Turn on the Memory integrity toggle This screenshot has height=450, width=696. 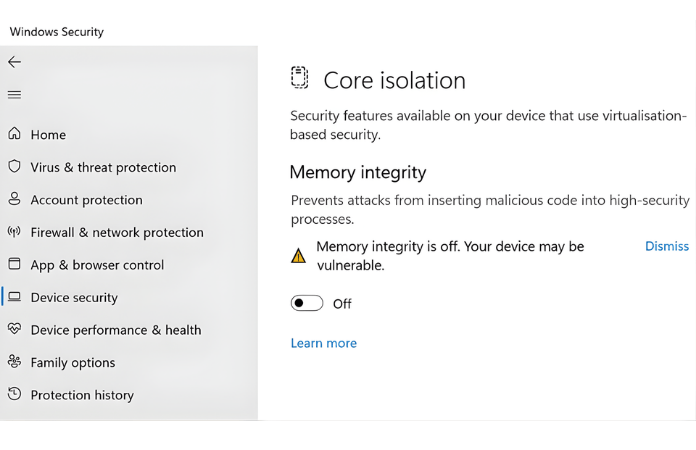(307, 303)
